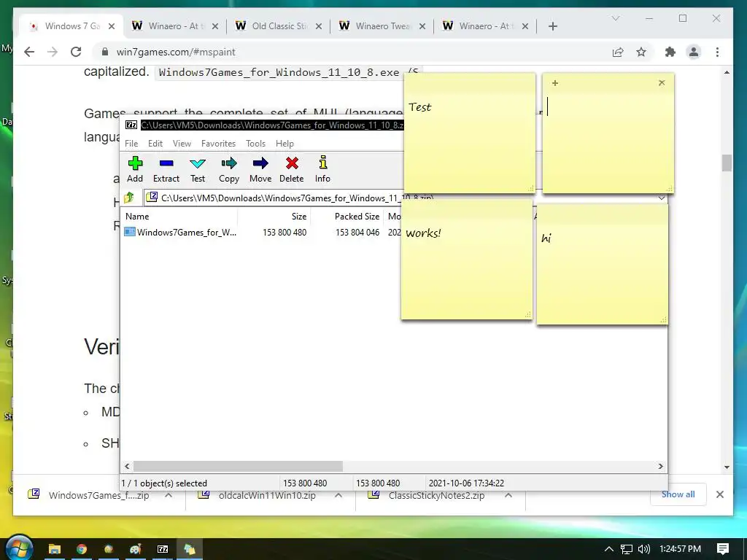
Task: Open File Explorer from taskbar
Action: click(54, 549)
